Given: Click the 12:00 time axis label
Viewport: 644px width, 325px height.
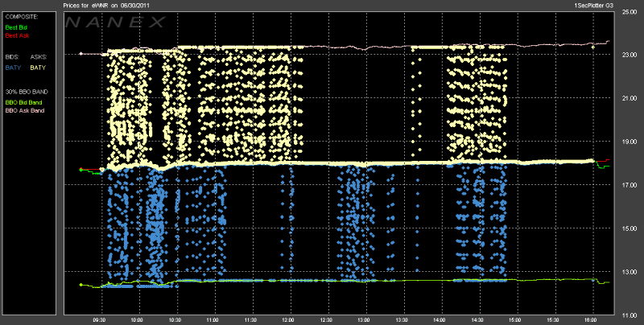Looking at the screenshot, I should 289,319.
